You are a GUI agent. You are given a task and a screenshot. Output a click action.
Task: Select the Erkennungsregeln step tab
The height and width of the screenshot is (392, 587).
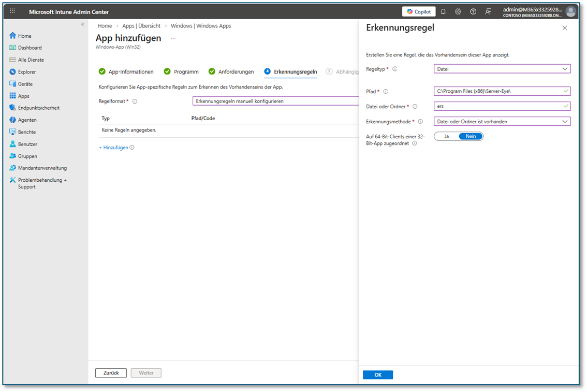coord(290,71)
